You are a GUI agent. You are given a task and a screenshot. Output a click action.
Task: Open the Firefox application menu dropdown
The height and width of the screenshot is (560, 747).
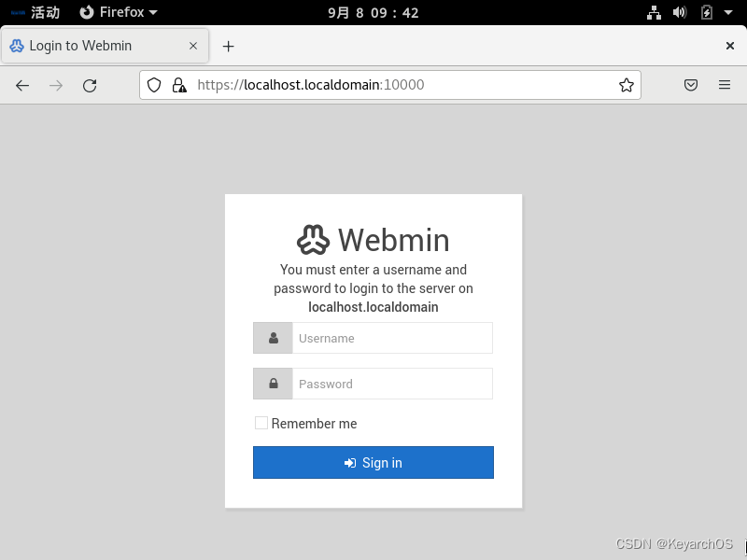[120, 12]
